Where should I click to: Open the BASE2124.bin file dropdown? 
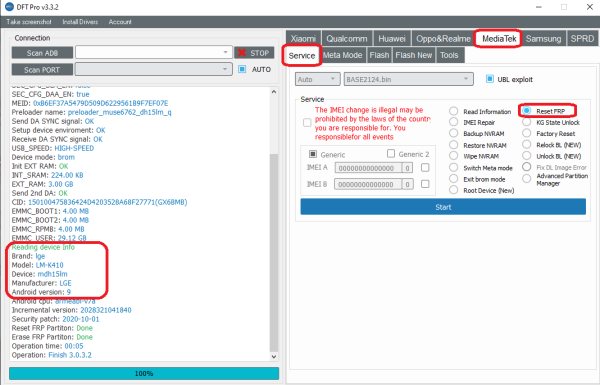pyautogui.click(x=408, y=79)
